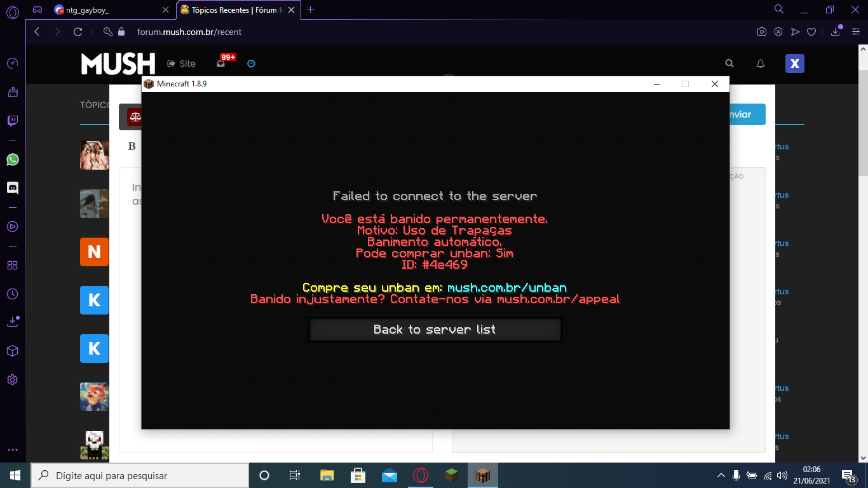Open the Windows notification center
Image resolution: width=868 pixels, height=488 pixels.
click(x=848, y=475)
